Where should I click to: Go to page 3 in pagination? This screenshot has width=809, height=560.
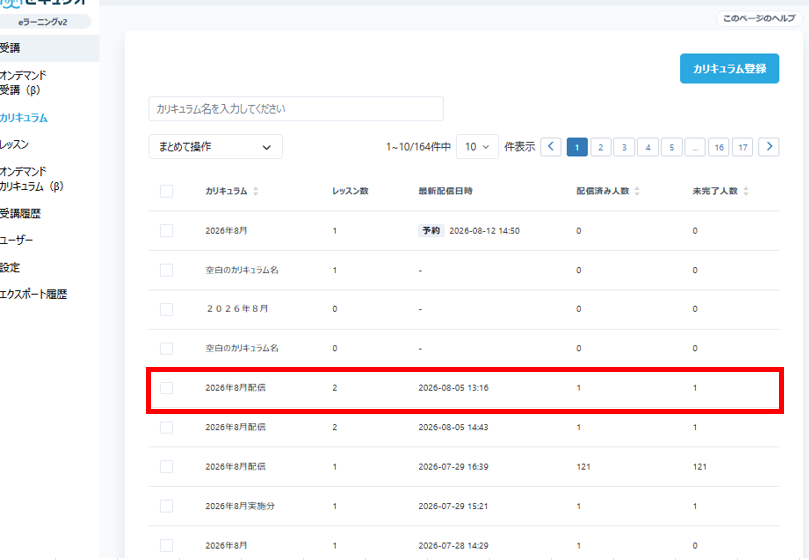point(624,147)
